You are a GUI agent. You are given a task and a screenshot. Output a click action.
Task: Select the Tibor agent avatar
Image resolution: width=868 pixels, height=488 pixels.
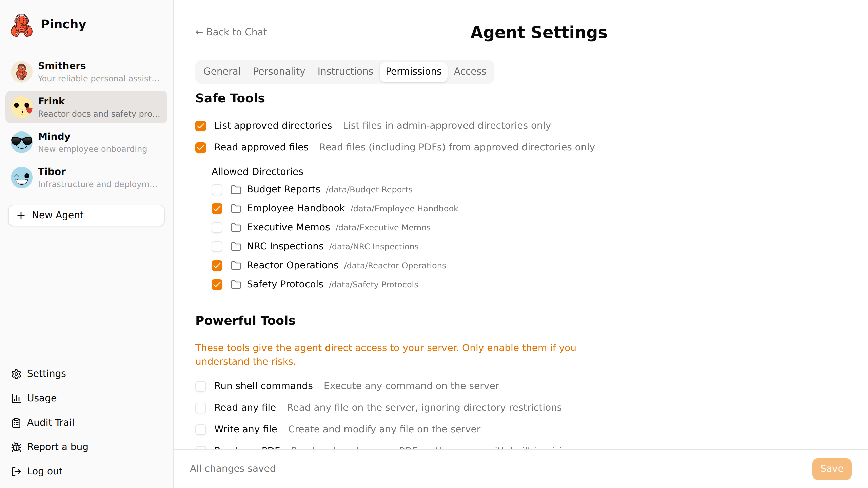coord(21,177)
